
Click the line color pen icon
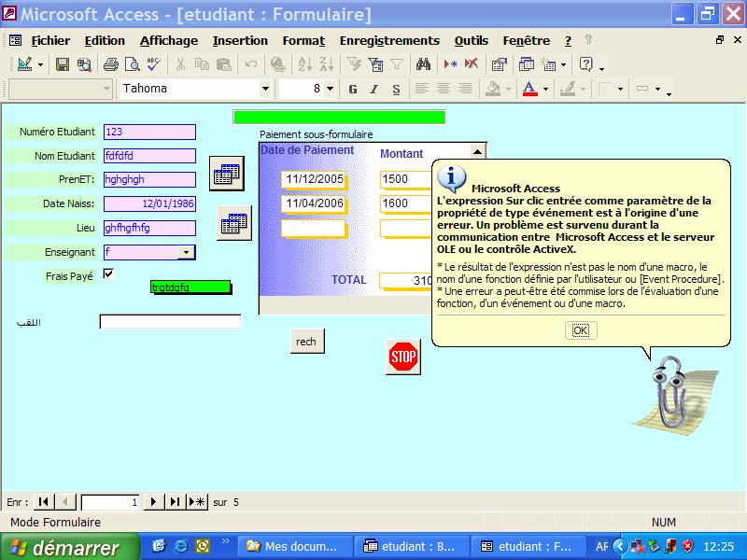(x=568, y=89)
